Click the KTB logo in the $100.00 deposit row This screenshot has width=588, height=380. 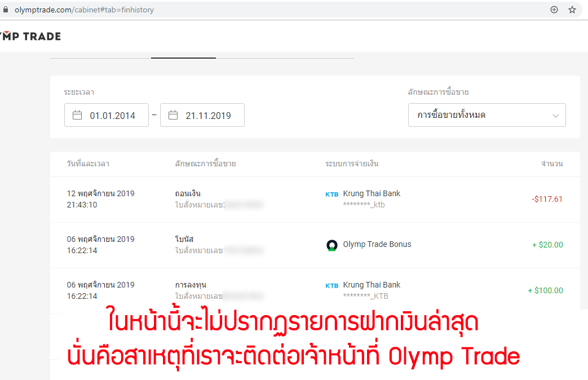pos(332,286)
